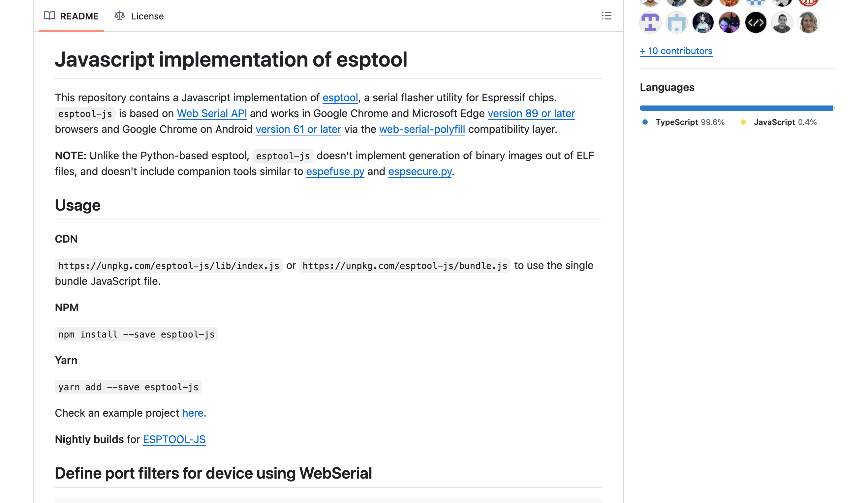Viewport: 868px width, 503px height.
Task: Open the purple pixel-art contributor avatar
Action: (650, 23)
